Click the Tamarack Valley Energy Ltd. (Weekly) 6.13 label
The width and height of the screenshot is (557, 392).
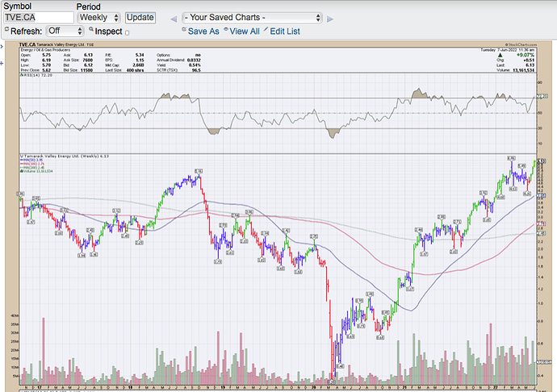[66, 156]
